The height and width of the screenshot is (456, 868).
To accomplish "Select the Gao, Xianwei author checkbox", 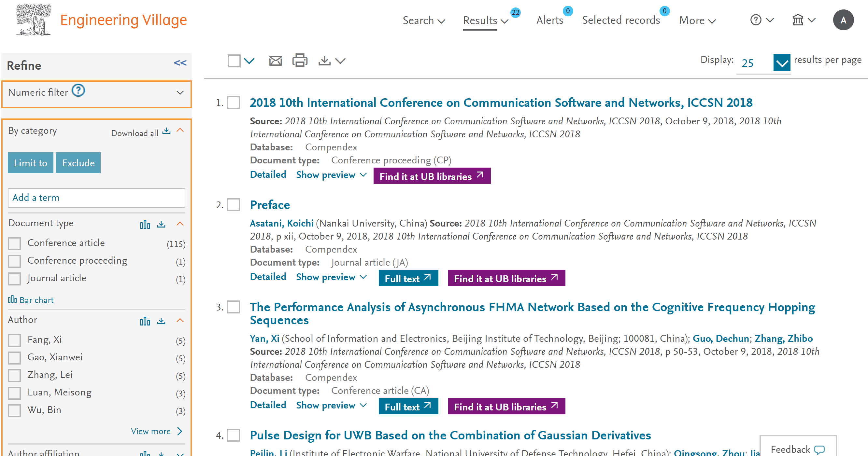I will (14, 358).
